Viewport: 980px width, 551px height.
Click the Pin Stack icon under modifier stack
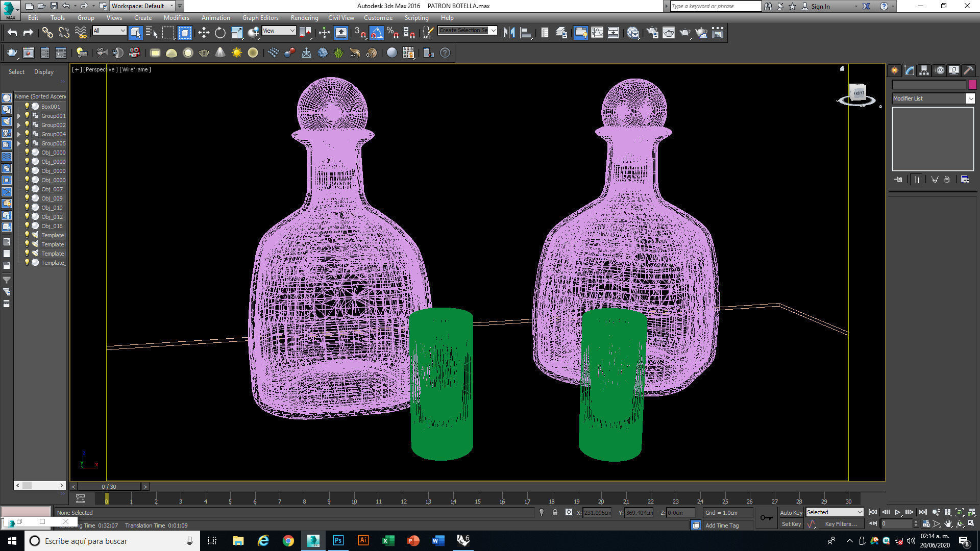pyautogui.click(x=898, y=180)
